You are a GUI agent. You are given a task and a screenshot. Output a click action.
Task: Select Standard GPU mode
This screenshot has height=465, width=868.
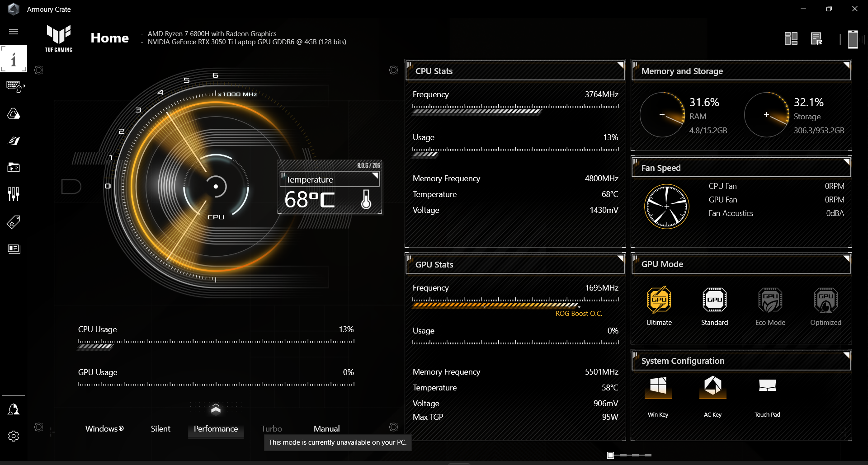[715, 306]
